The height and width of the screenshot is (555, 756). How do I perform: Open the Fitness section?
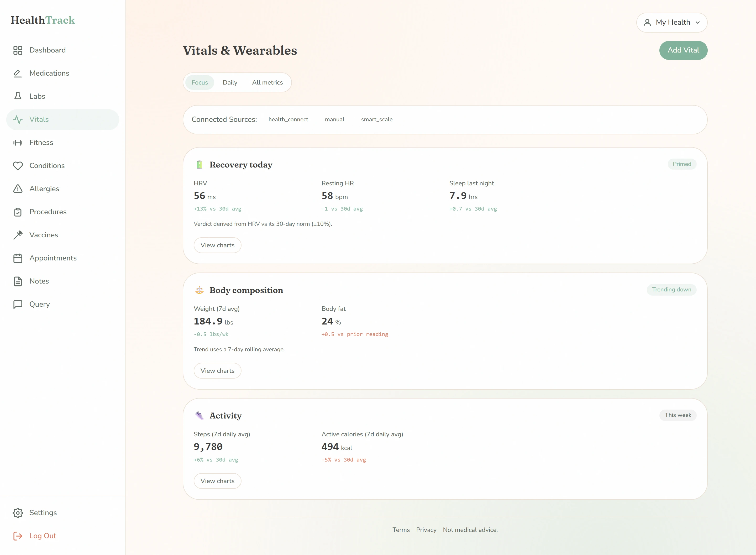click(63, 143)
